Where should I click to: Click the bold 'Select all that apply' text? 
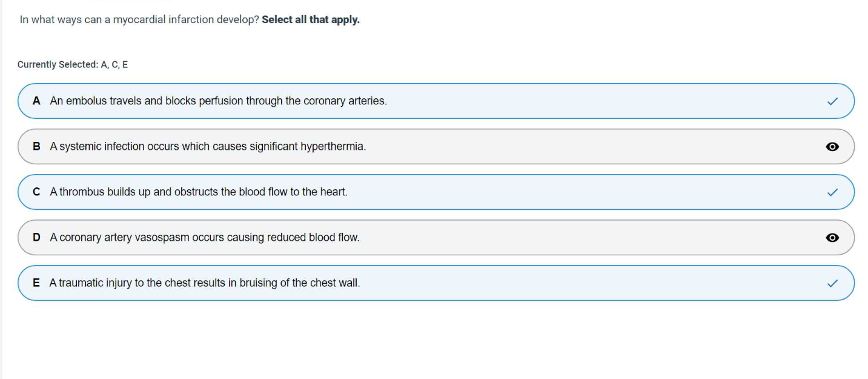click(x=310, y=19)
